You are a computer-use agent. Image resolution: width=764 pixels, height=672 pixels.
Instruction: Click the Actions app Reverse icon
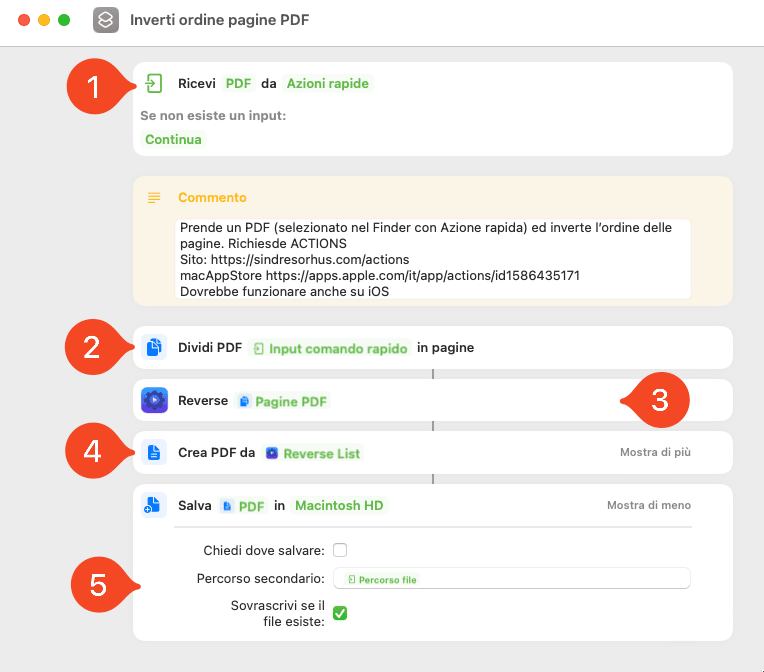pos(154,400)
